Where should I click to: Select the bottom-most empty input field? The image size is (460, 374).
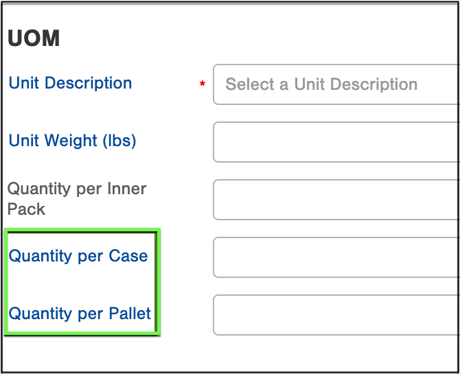pos(336,315)
